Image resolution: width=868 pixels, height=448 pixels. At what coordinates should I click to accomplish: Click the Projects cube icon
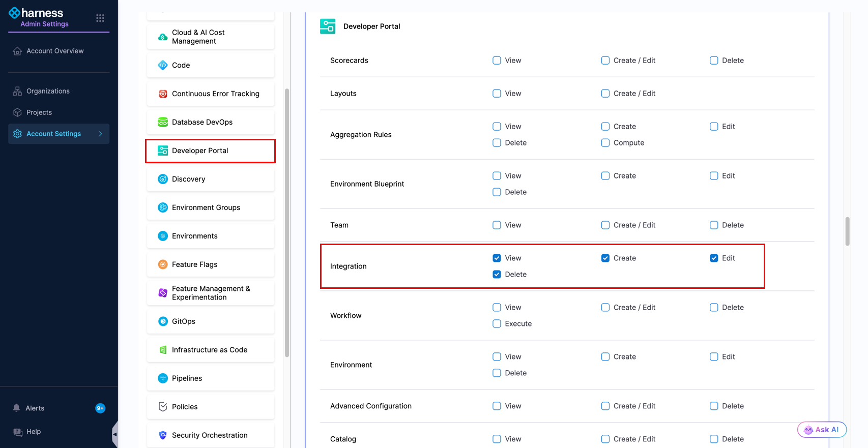17,112
